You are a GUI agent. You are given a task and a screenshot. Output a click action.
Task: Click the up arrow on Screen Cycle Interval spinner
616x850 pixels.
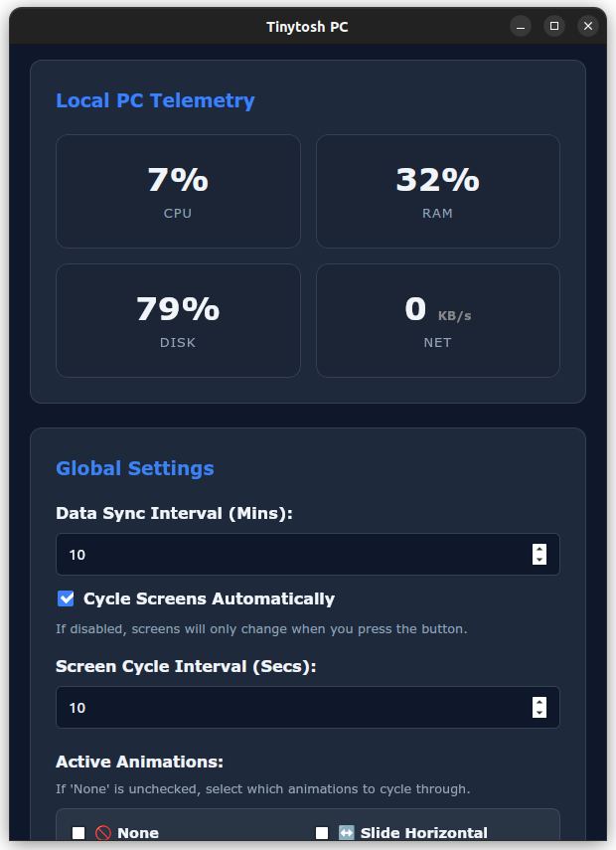pyautogui.click(x=539, y=701)
